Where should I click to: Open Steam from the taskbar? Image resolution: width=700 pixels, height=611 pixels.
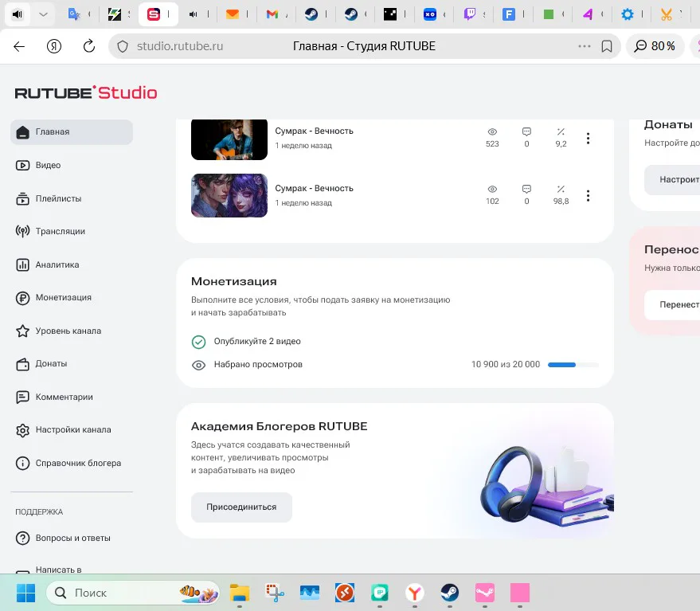coord(450,593)
